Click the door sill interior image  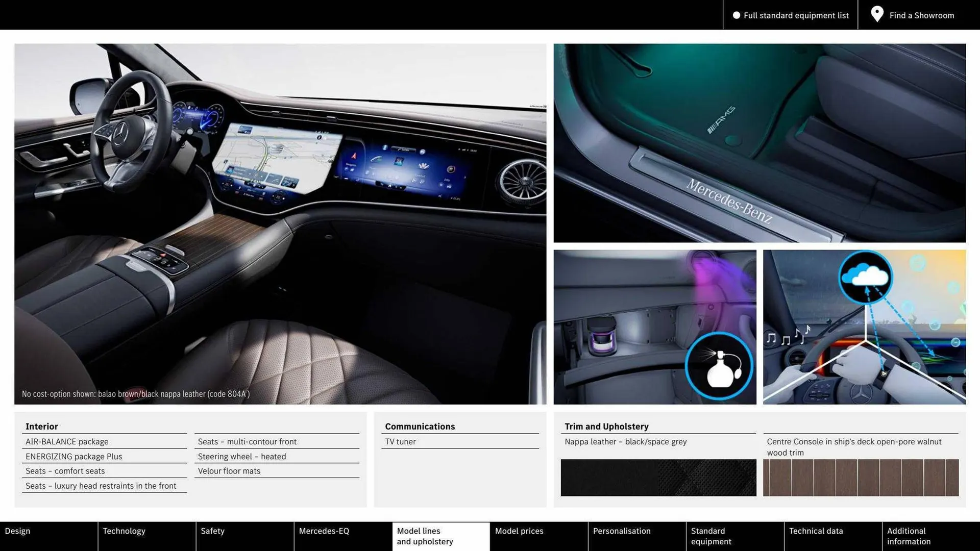pyautogui.click(x=759, y=143)
